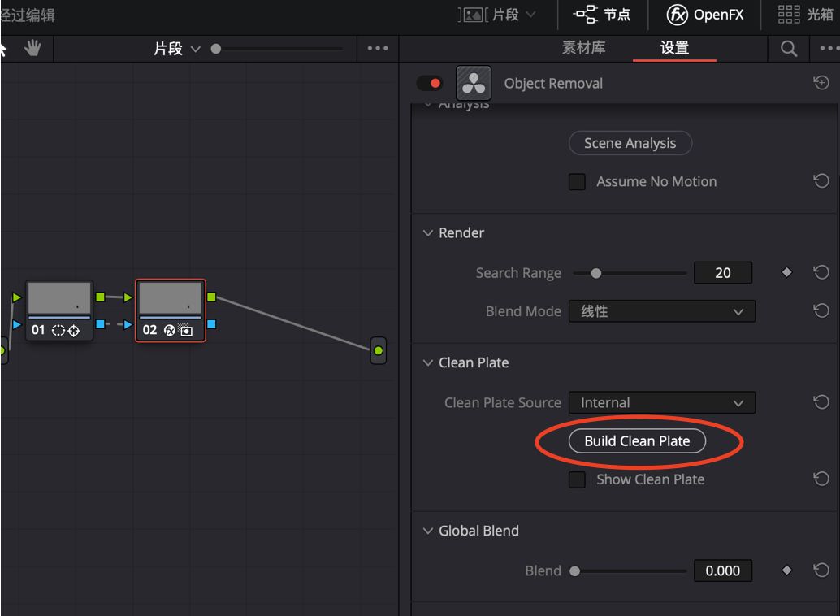Viewport: 840px width, 616px height.
Task: Reset the Global Blend value
Action: (821, 570)
